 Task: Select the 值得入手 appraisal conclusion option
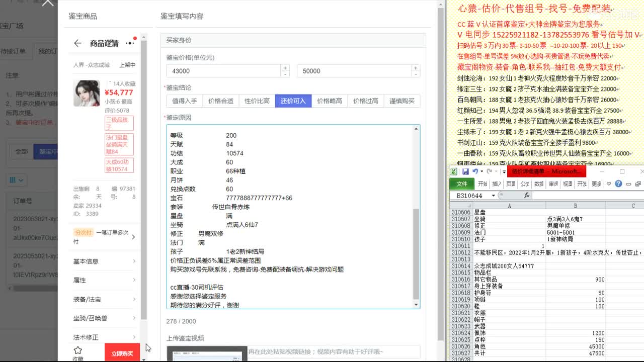coord(185,101)
